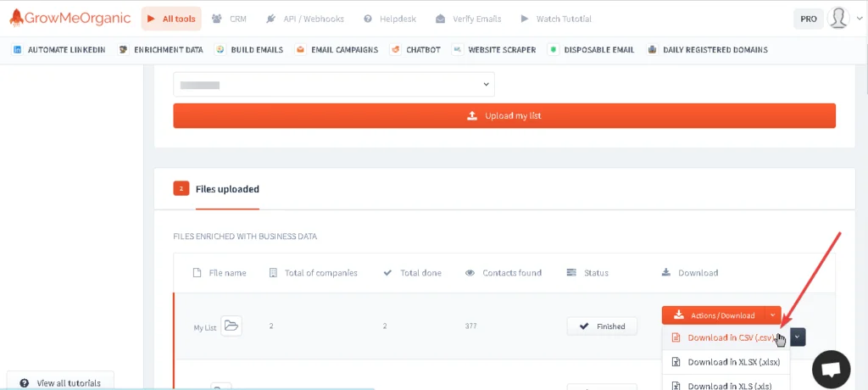Click the Build Emails icon
The width and height of the screenshot is (868, 390).
(x=220, y=50)
